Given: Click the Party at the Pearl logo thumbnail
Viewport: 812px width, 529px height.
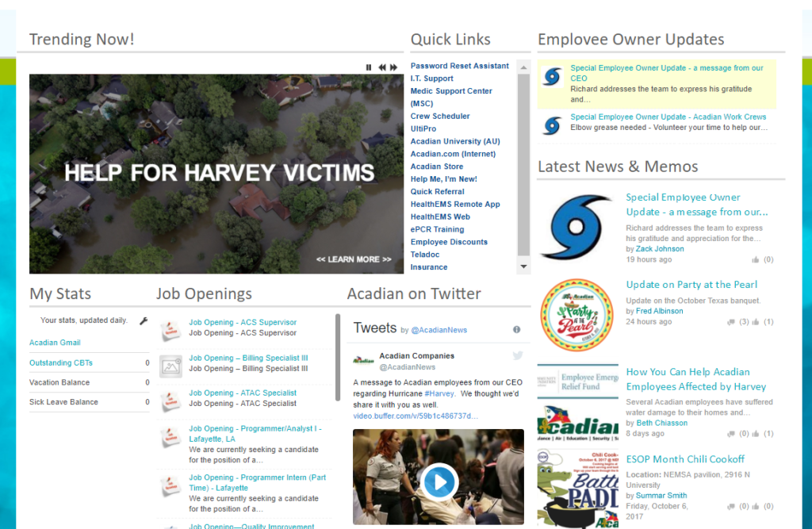Looking at the screenshot, I should 578,312.
